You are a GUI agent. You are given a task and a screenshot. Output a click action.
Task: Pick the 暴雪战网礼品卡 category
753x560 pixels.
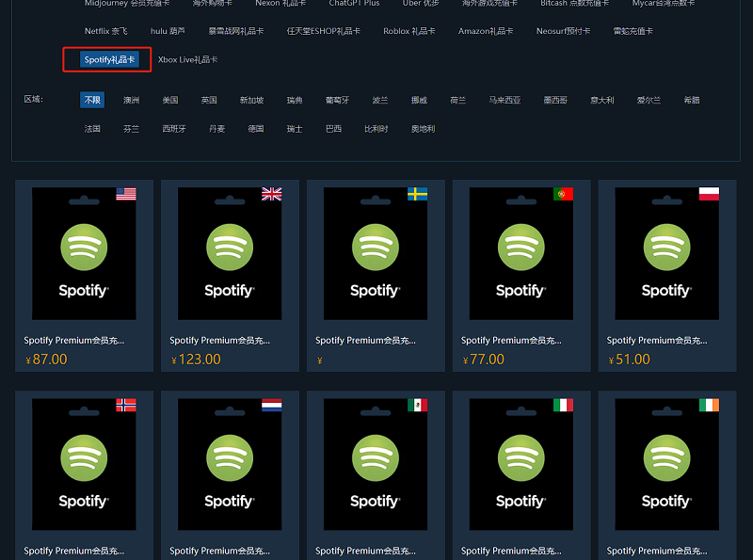click(236, 31)
